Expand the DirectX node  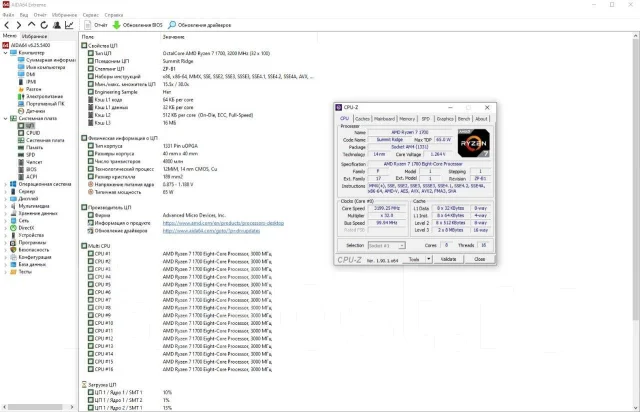point(5,228)
